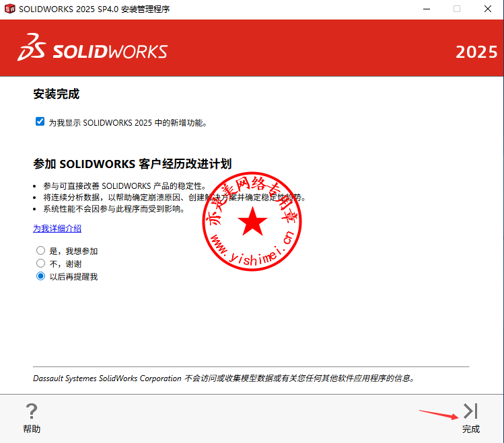Viewport: 504px width, 443px height.
Task: Open Help via the question mark icon
Action: tap(32, 411)
